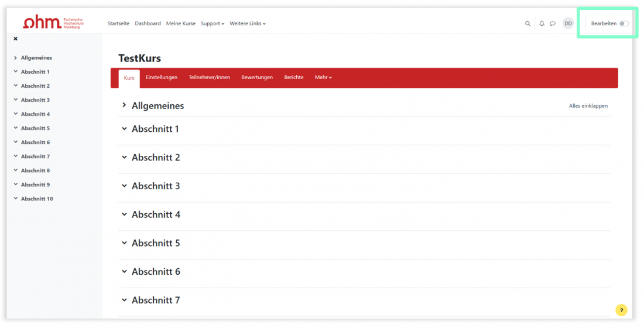Screen dimensions: 644x328
Task: Open the notifications bell icon
Action: coord(542,23)
